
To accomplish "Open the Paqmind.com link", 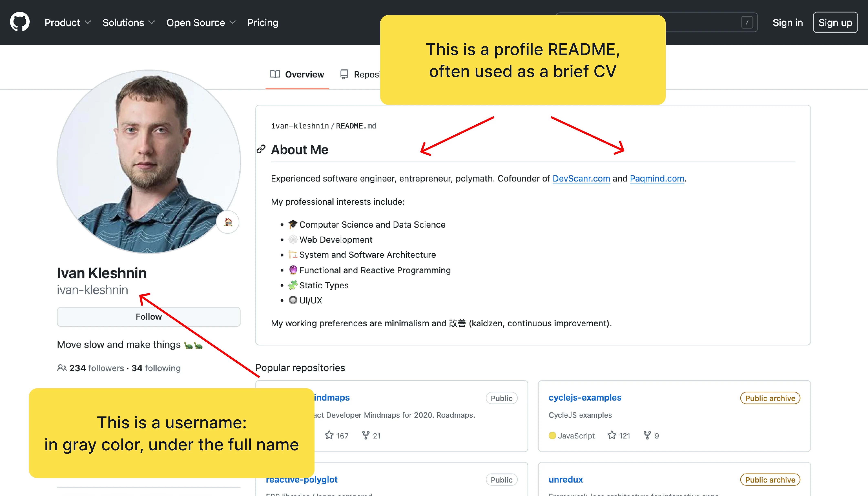I will tap(657, 178).
